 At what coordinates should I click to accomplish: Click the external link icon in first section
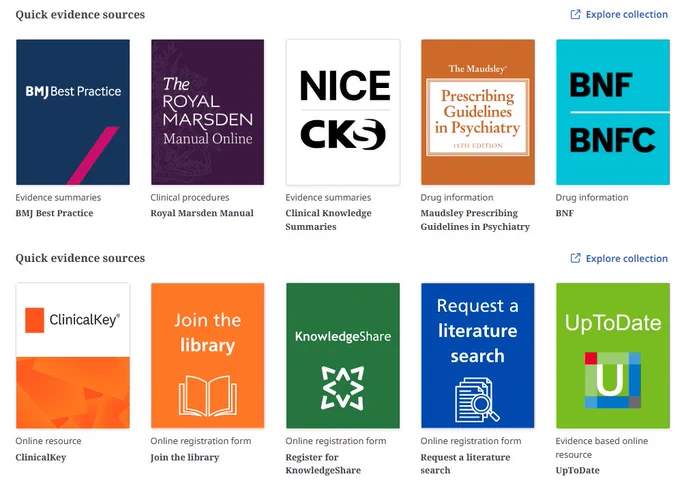click(x=575, y=14)
